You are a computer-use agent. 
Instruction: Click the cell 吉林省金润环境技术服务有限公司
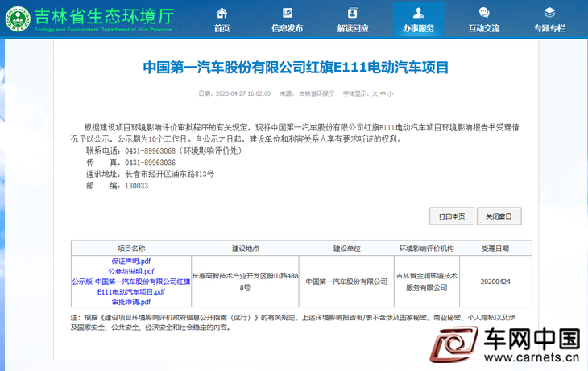point(427,282)
